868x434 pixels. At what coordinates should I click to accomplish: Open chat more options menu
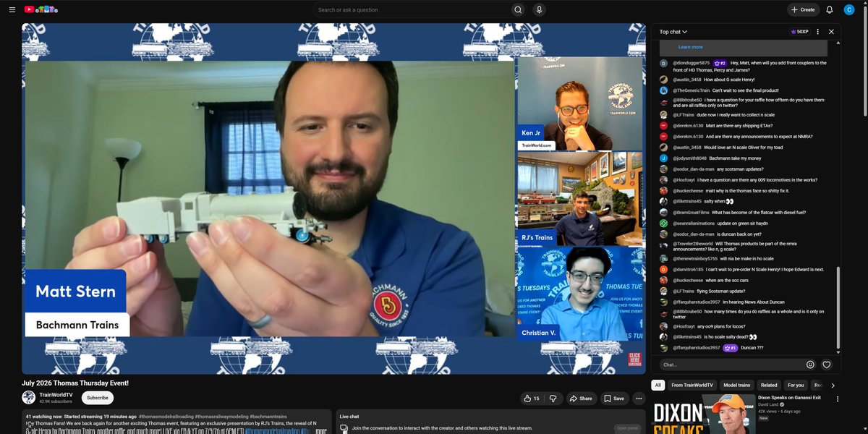pos(818,32)
